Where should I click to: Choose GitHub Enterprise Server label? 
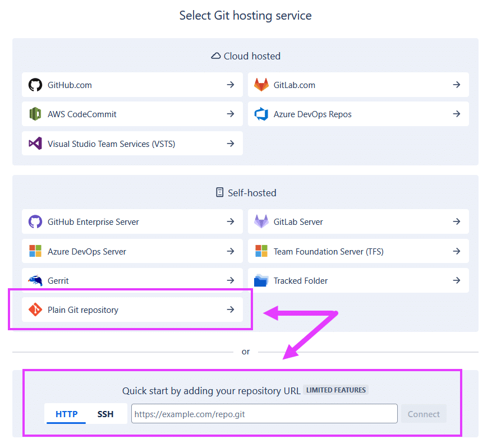click(x=93, y=222)
